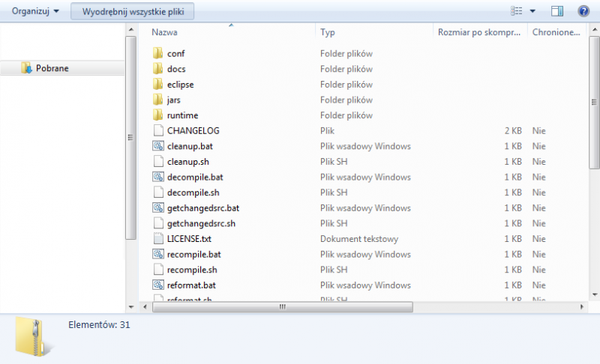Open the Organizuj dropdown menu
Viewport: 600px width, 364px height.
coord(35,11)
